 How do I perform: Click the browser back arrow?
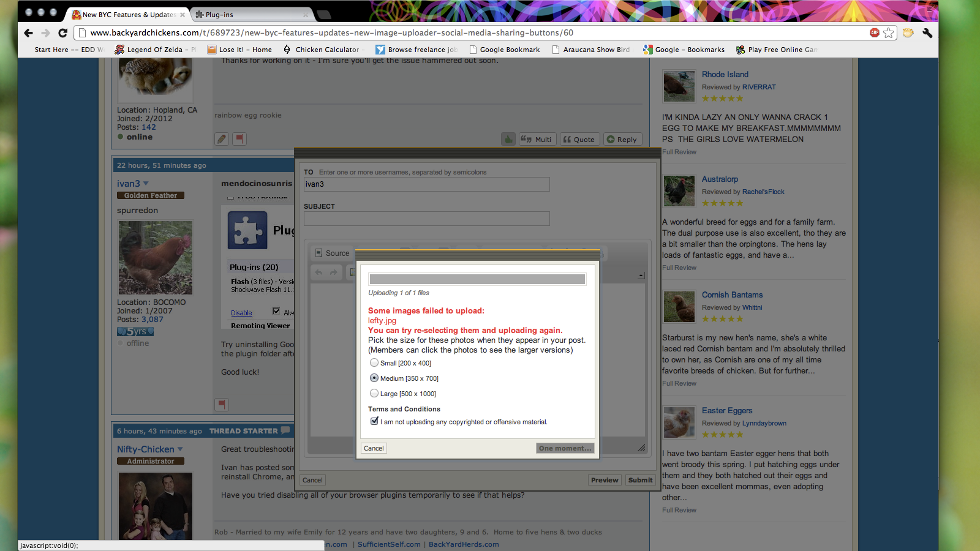[28, 33]
